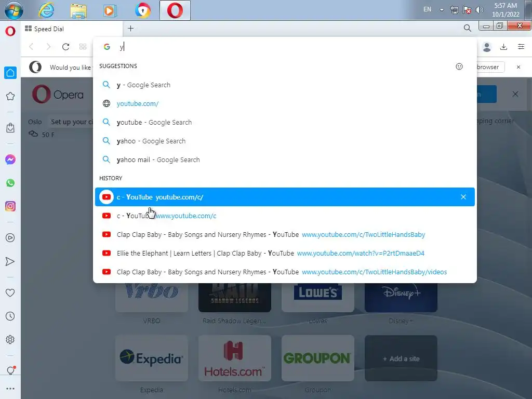Choose 'yahoo mail - Google Search' suggestion
The image size is (532, 399).
click(x=285, y=159)
